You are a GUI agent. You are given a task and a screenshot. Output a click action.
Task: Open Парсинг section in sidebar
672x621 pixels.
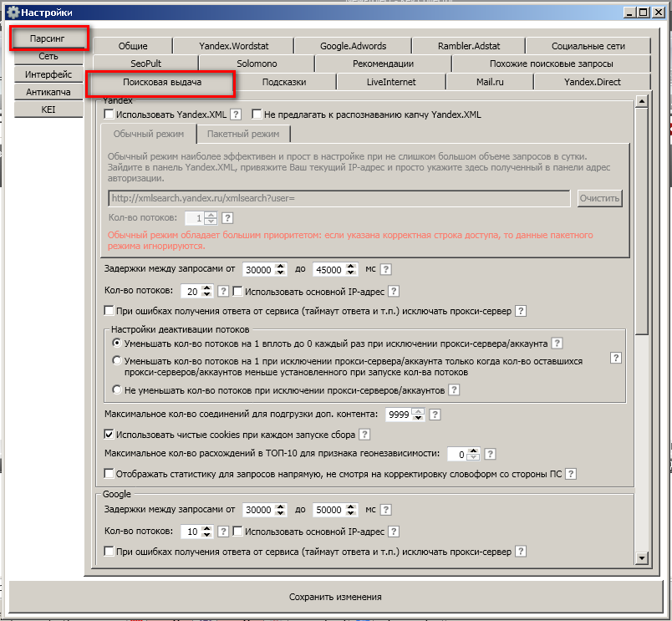point(48,38)
